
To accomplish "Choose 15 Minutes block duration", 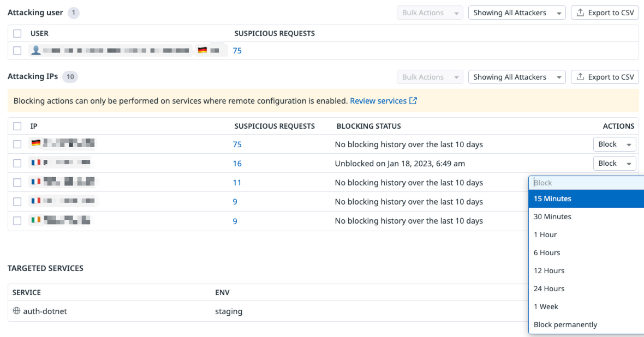I will [552, 198].
